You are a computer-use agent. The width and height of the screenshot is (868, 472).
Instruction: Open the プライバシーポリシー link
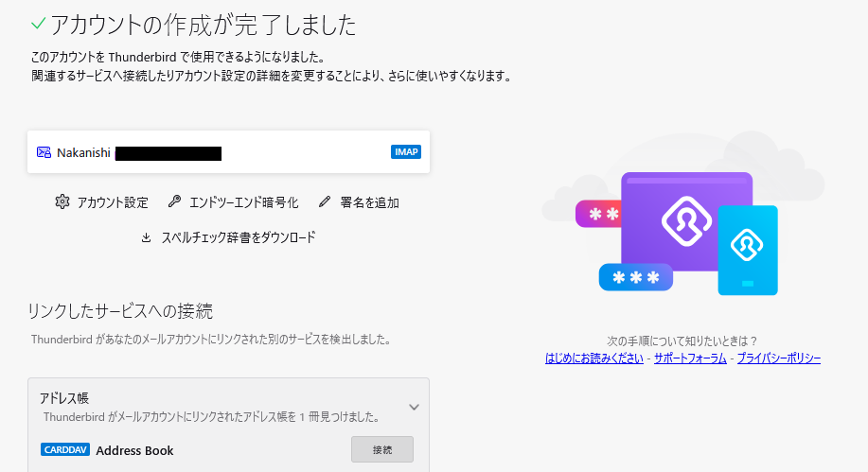coord(778,358)
